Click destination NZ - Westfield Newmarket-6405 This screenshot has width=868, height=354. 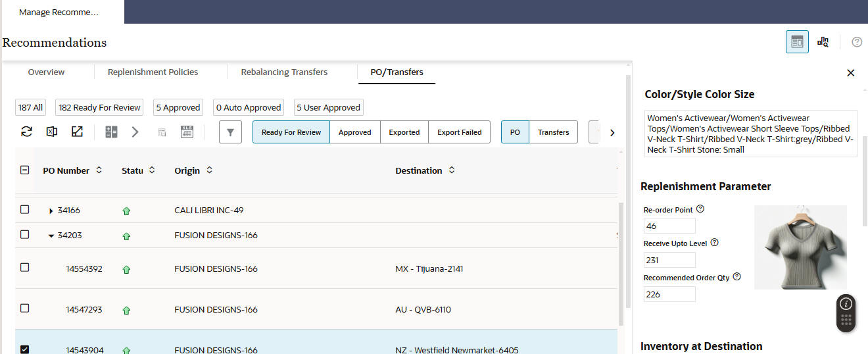point(457,350)
